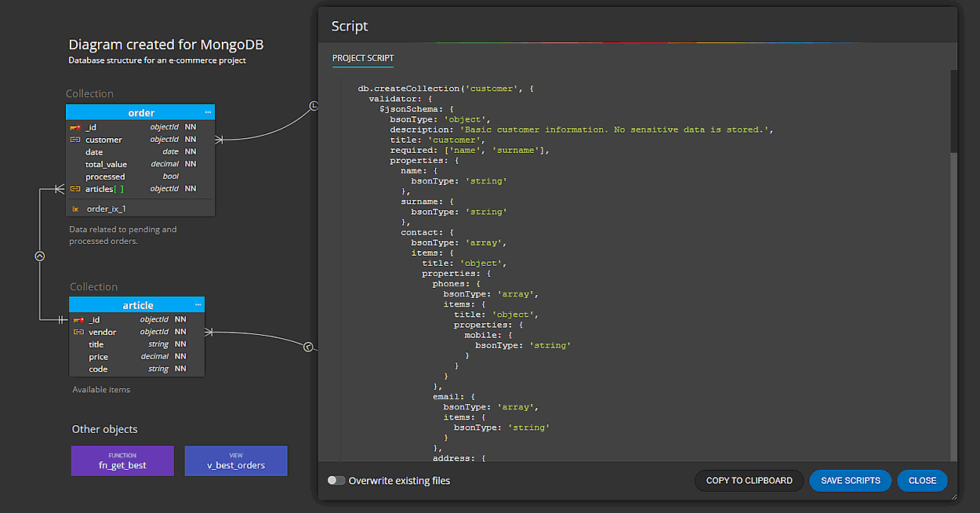Click the CLOSE button in the Script panel
The height and width of the screenshot is (513, 980).
coord(922,480)
